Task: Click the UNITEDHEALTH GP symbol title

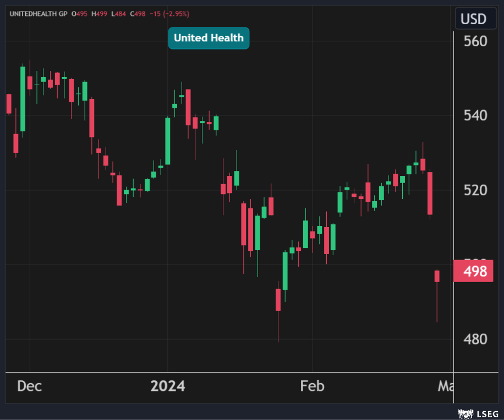Action: pyautogui.click(x=37, y=13)
